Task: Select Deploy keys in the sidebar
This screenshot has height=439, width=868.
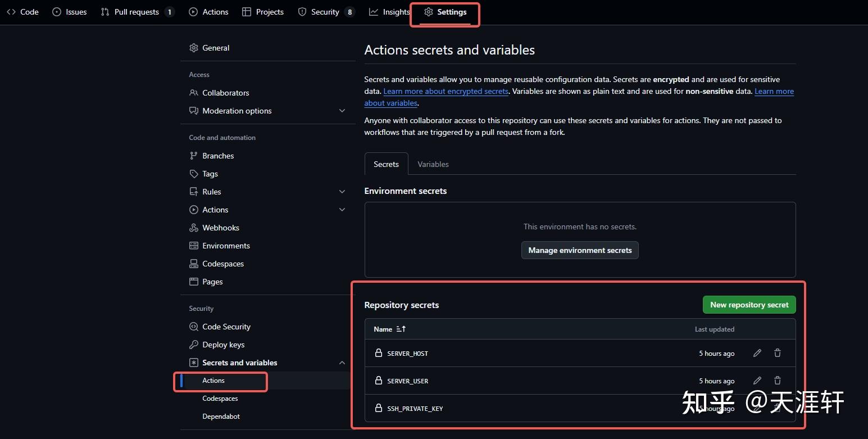Action: point(224,345)
